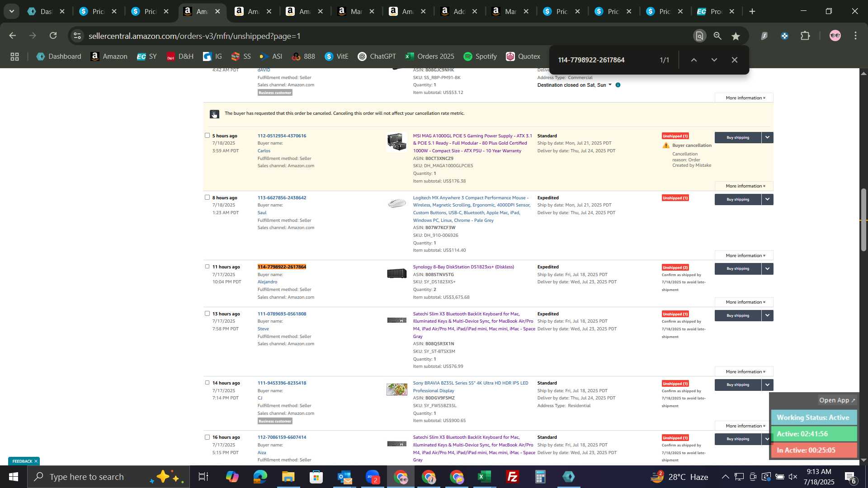Open highlighted order 114-7798922-2617864
Viewport: 868px width, 488px height.
coord(282,267)
